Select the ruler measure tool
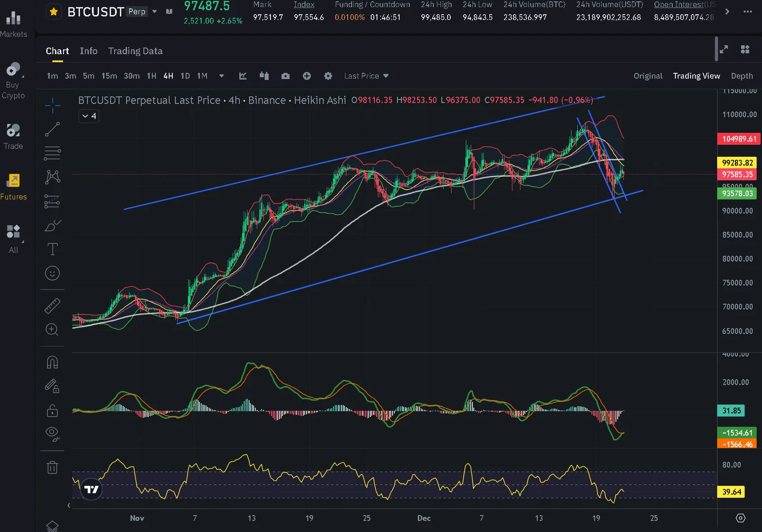The width and height of the screenshot is (762, 532). point(52,306)
